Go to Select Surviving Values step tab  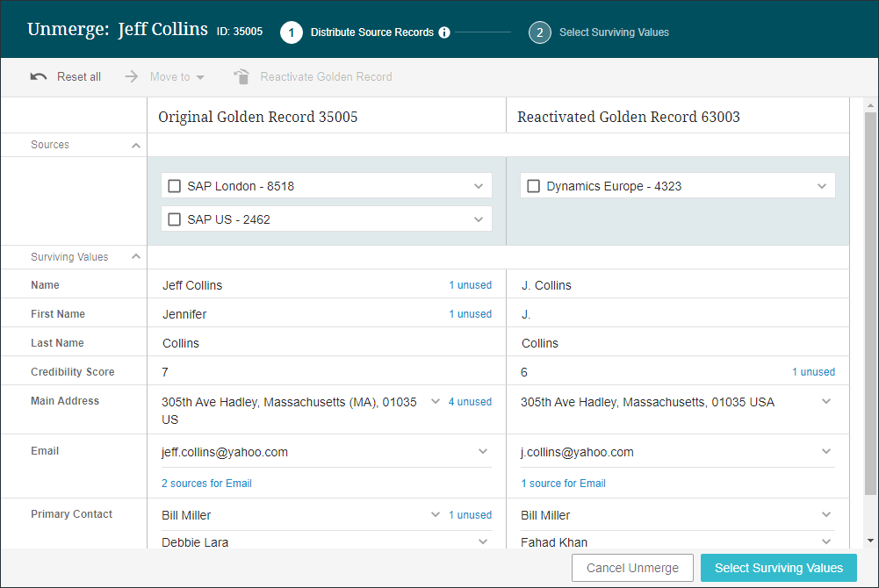[614, 32]
